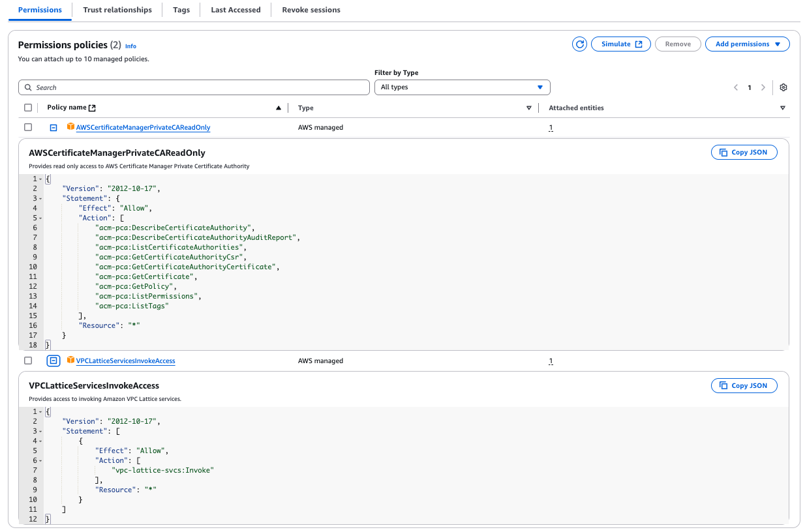805x532 pixels.
Task: Click "acm-pca:GetCertificate" line 11
Action: tap(146, 276)
